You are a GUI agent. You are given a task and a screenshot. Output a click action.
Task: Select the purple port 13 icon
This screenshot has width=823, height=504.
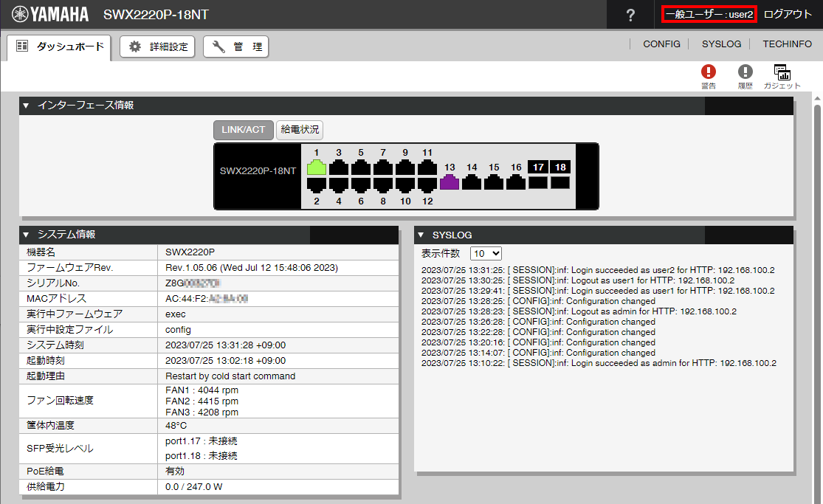[x=450, y=182]
